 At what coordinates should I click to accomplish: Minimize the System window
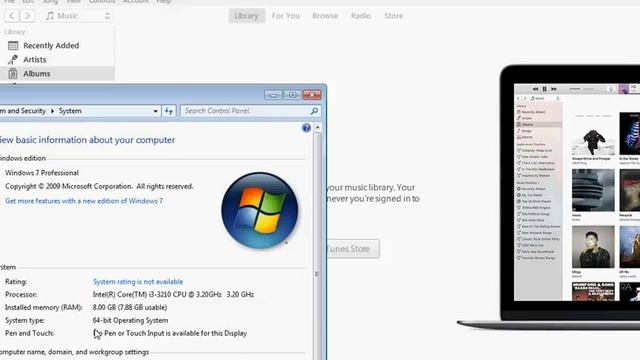273,95
